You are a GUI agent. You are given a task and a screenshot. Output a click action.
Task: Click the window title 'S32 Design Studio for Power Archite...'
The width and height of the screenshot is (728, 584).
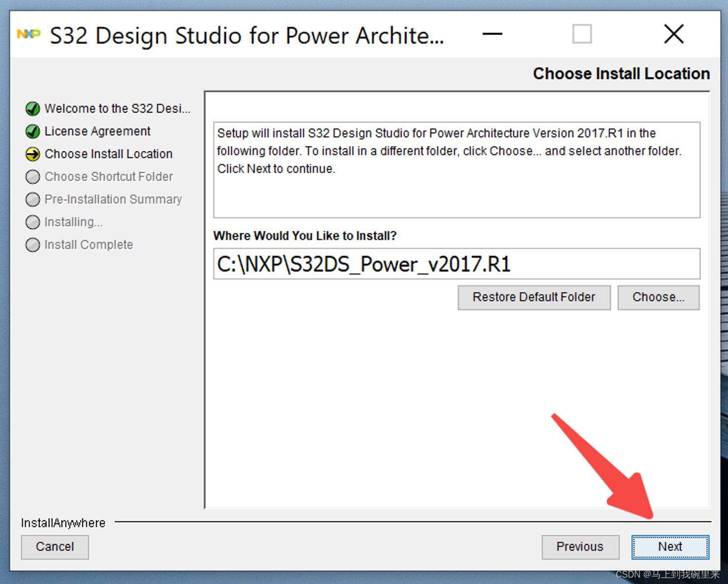[246, 36]
